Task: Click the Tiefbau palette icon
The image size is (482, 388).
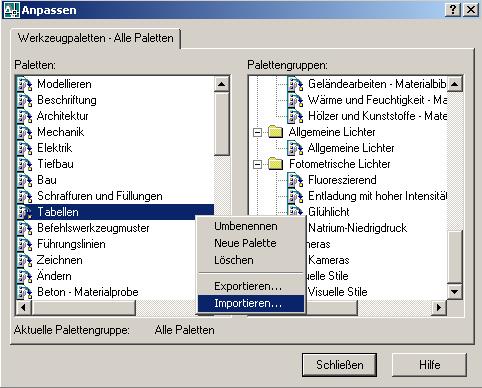Action: click(x=25, y=164)
